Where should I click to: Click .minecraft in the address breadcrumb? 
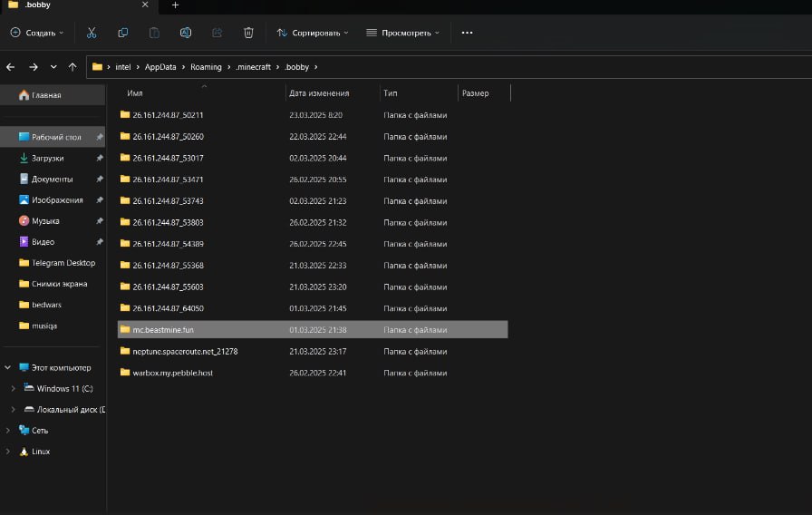[x=254, y=67]
